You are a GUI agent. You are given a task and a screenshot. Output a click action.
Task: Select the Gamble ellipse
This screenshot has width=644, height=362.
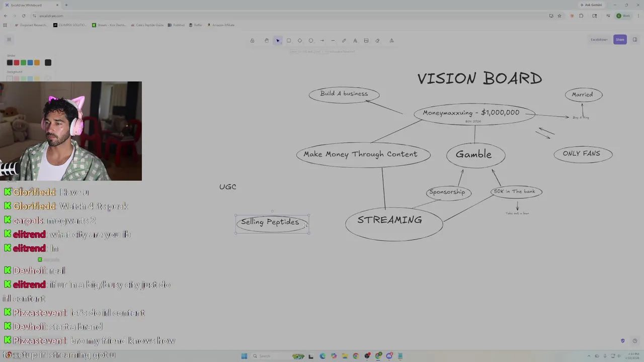pyautogui.click(x=475, y=155)
